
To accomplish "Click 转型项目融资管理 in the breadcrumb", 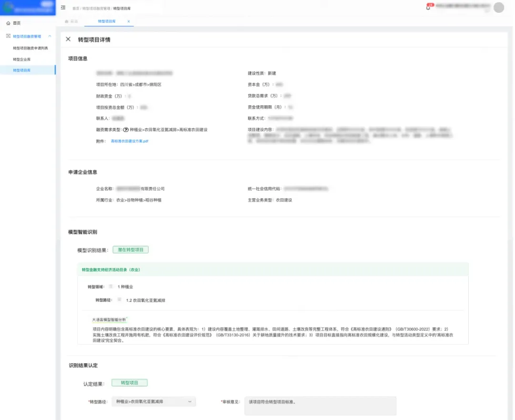I will (x=97, y=9).
